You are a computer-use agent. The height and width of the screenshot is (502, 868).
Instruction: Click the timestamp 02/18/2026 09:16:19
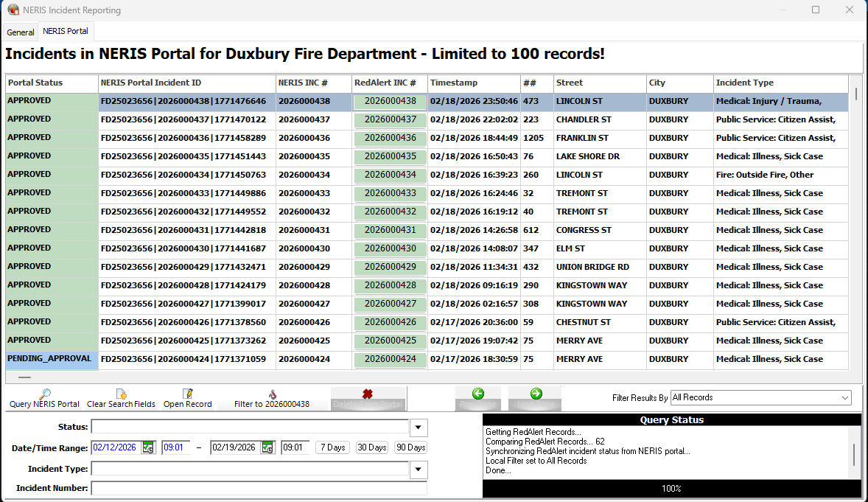(x=474, y=285)
